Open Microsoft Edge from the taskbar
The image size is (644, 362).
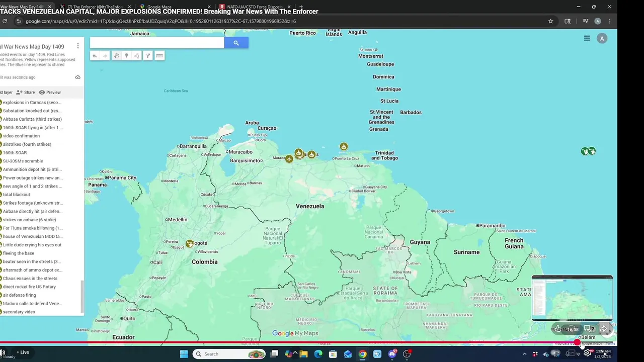[x=318, y=354]
